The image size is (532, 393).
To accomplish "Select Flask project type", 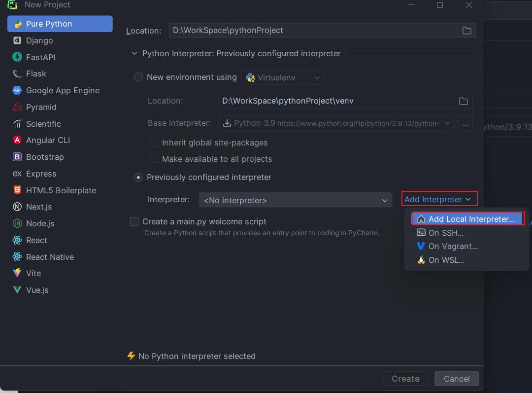I will (x=60, y=73).
